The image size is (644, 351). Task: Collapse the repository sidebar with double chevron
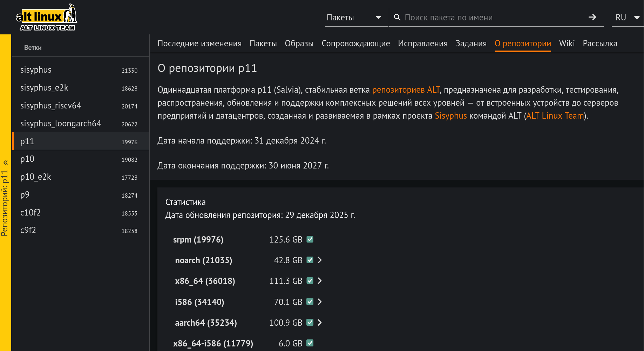(x=6, y=163)
